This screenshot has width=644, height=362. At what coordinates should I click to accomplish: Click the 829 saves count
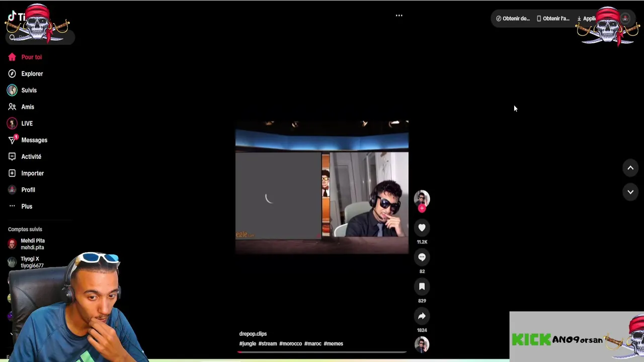[422, 301]
